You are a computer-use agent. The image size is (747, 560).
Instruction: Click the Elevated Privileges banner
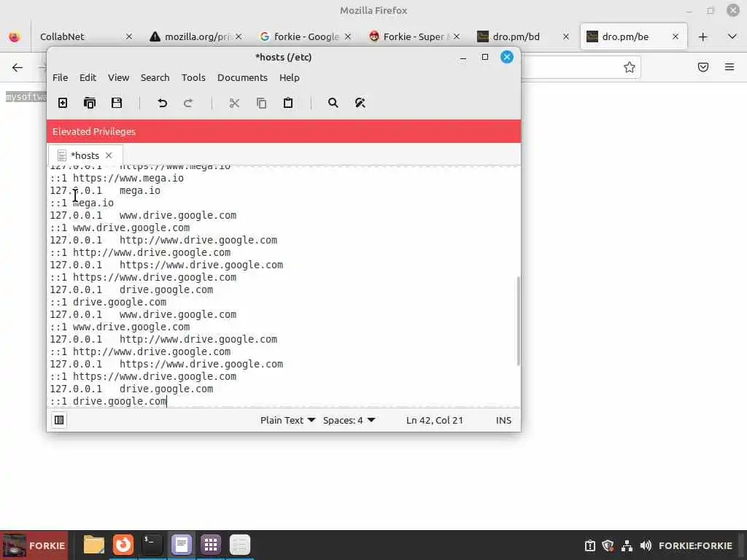[x=284, y=131]
